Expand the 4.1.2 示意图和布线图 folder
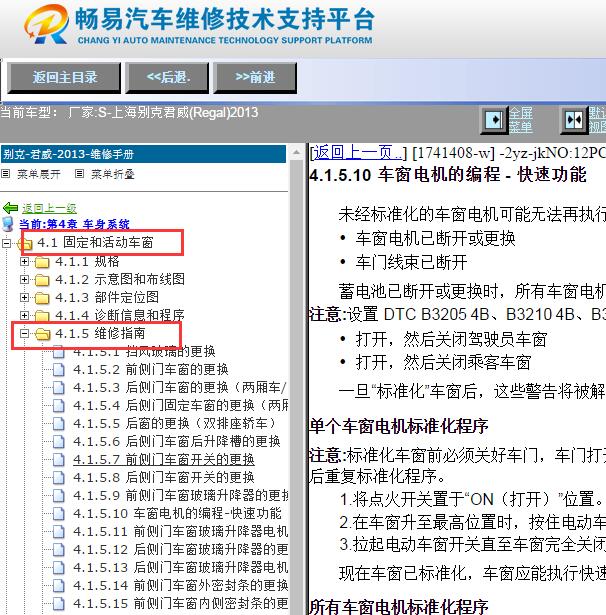606x615 pixels. pos(24,279)
